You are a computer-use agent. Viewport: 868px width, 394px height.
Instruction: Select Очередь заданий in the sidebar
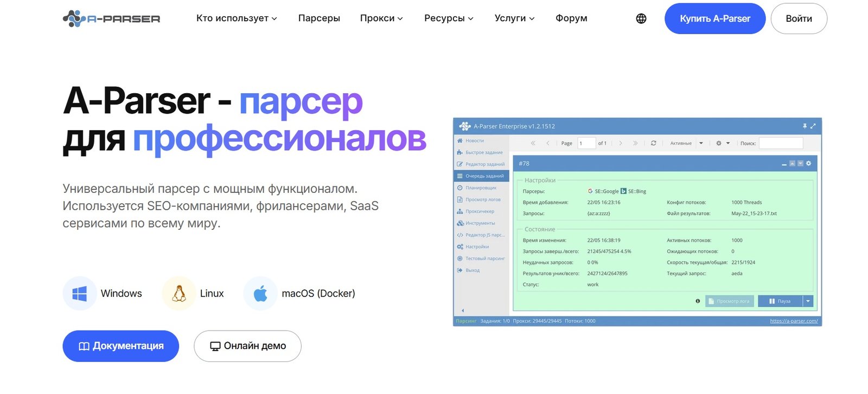[481, 176]
